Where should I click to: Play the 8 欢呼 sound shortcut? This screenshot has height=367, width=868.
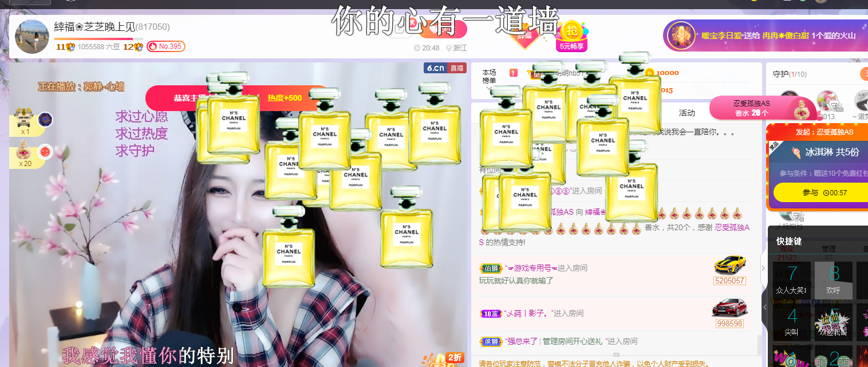[834, 280]
